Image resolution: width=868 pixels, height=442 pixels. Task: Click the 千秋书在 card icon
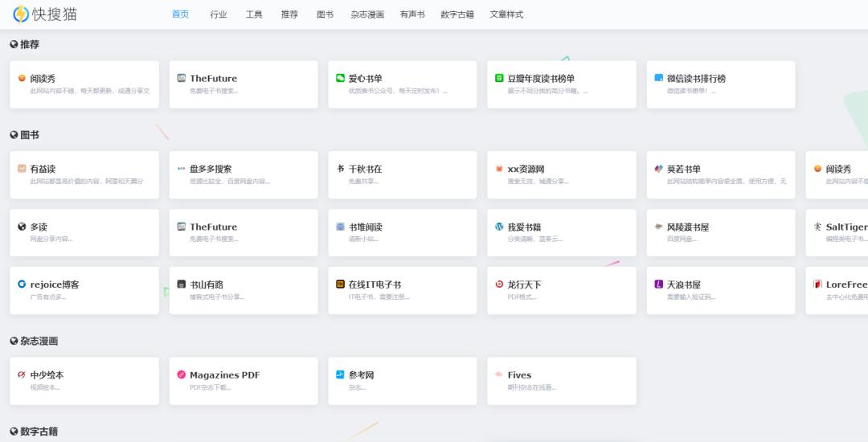(x=340, y=168)
